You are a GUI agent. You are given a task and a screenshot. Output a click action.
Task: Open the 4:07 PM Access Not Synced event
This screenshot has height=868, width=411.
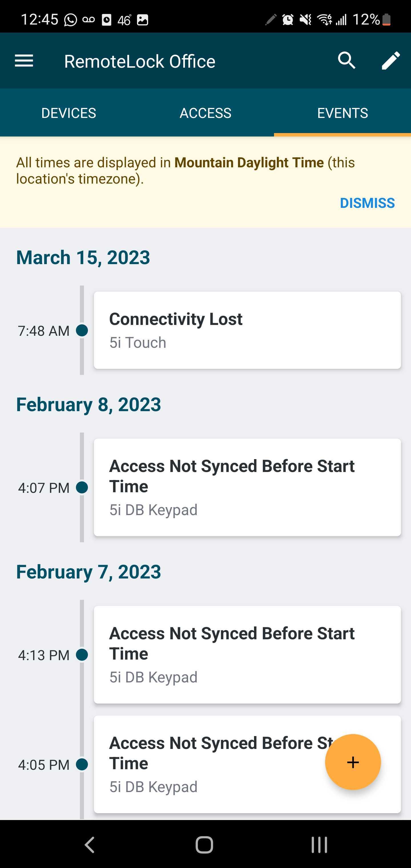247,487
